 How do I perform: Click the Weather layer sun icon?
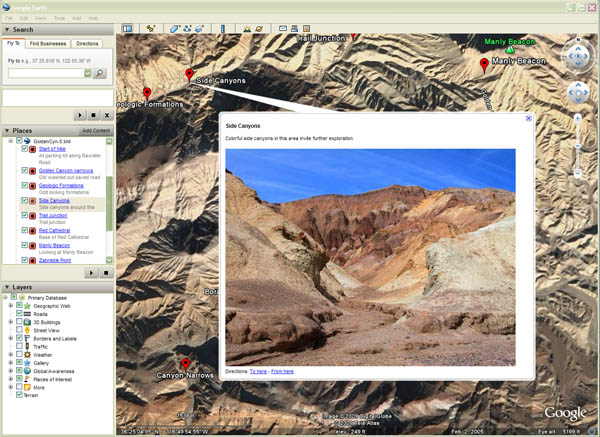point(27,355)
